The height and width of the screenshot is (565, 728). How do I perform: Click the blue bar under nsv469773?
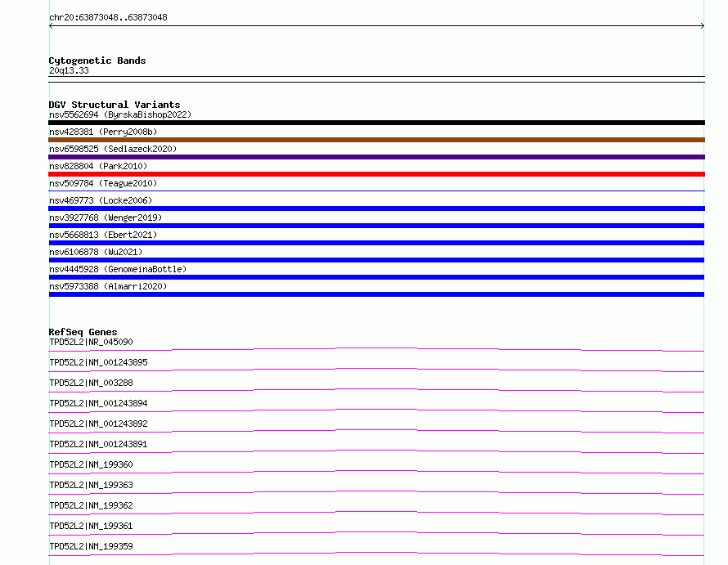coord(376,209)
